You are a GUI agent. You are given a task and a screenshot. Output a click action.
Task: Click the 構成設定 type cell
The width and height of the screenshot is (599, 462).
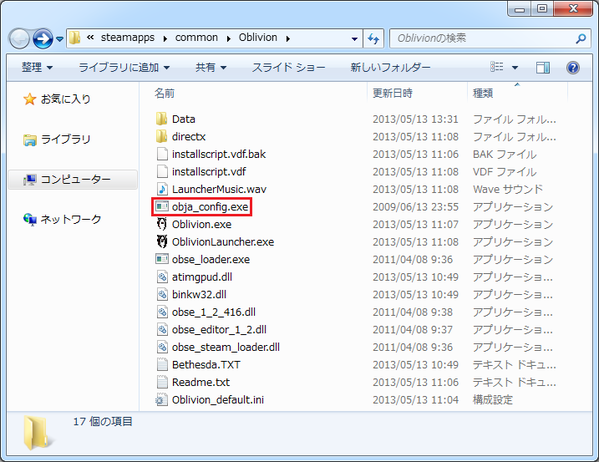[x=492, y=400]
